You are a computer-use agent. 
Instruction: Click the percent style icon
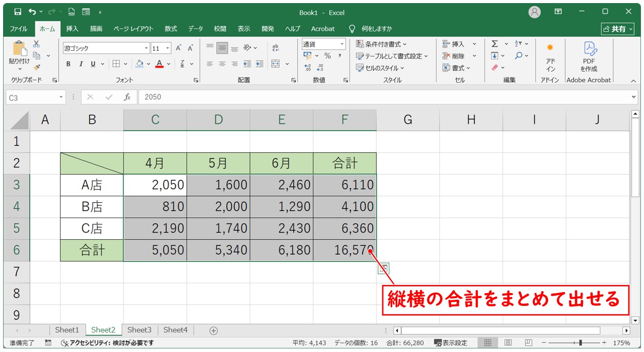[327, 56]
